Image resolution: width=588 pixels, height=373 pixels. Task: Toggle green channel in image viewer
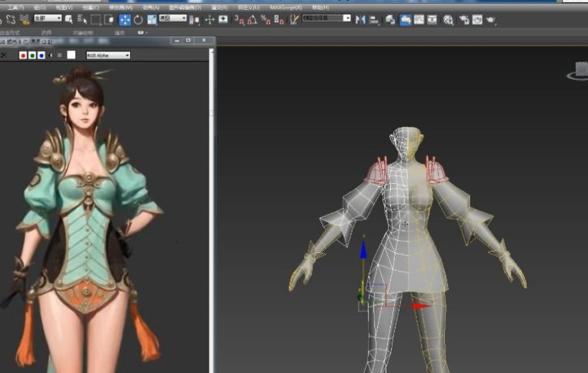tap(32, 55)
